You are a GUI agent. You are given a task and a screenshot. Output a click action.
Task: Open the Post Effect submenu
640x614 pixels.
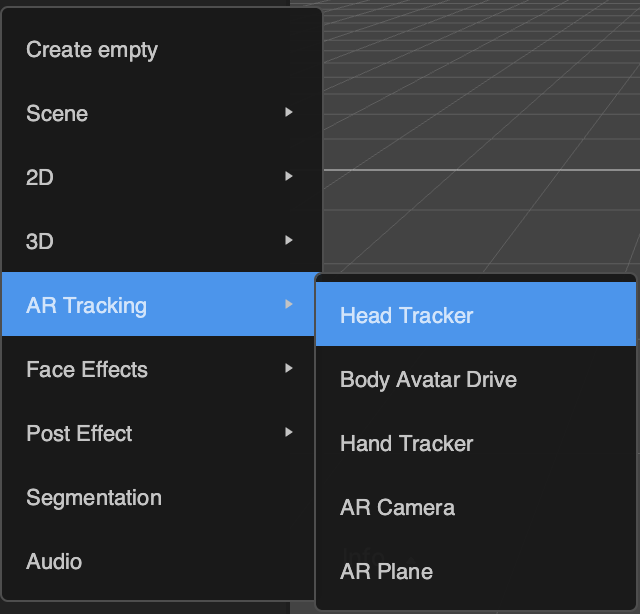pyautogui.click(x=158, y=433)
